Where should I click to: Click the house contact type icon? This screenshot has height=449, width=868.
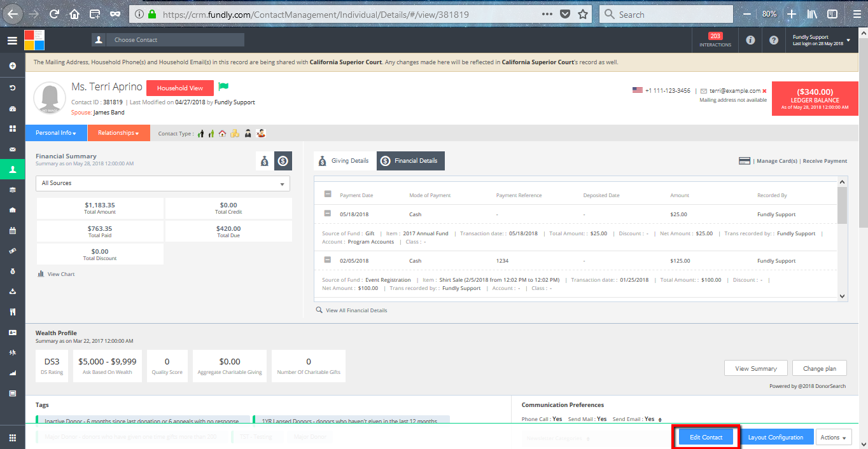point(222,134)
